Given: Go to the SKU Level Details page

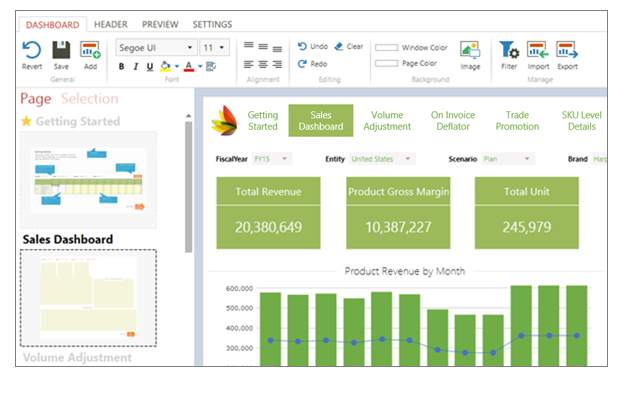Looking at the screenshot, I should click(x=581, y=121).
